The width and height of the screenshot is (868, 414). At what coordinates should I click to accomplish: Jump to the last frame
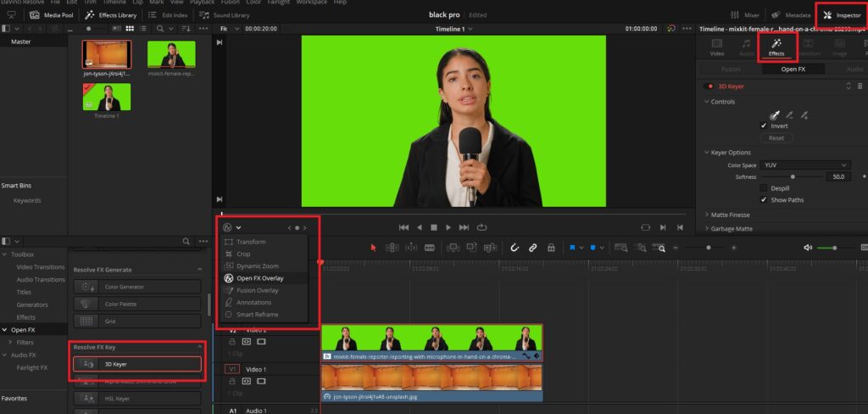click(464, 227)
